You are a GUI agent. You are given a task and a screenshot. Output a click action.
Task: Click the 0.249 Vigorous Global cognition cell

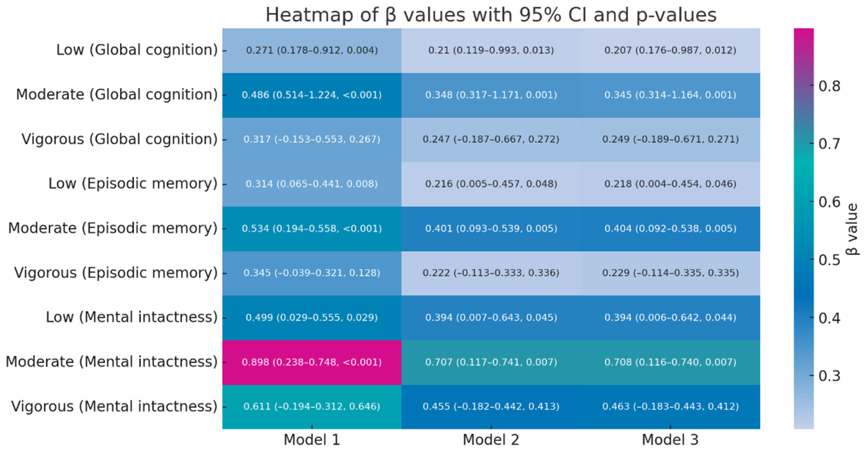(670, 139)
